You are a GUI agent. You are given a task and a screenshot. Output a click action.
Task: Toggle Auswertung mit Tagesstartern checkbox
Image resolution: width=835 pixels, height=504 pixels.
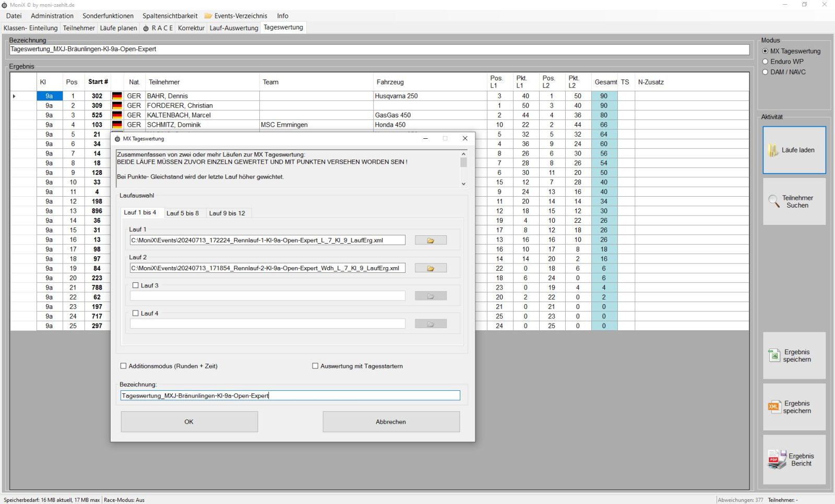tap(315, 366)
